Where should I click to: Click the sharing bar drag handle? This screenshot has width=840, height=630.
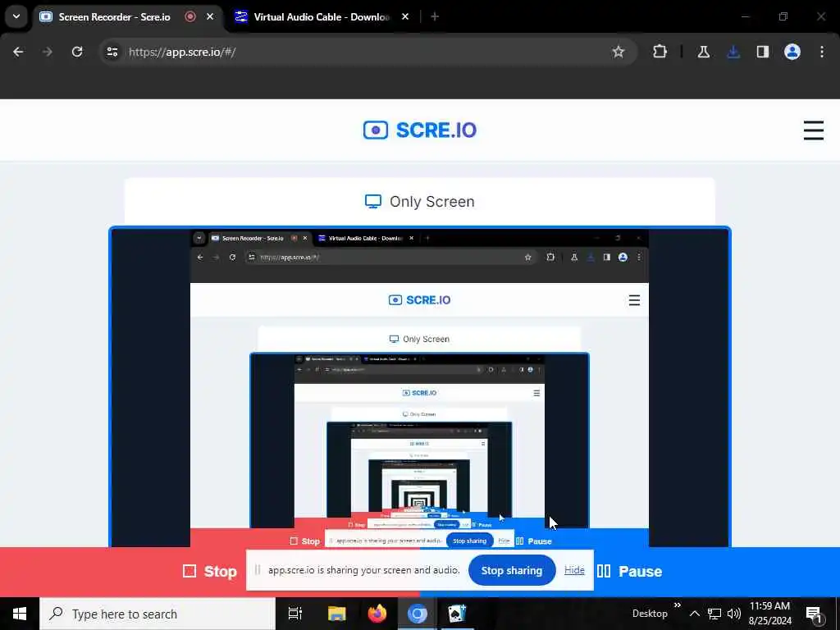pos(257,571)
